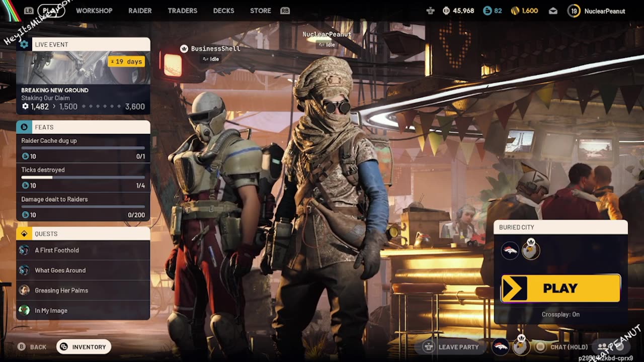Open the LIVE EVENT panel header
This screenshot has height=362, width=644.
coord(83,44)
